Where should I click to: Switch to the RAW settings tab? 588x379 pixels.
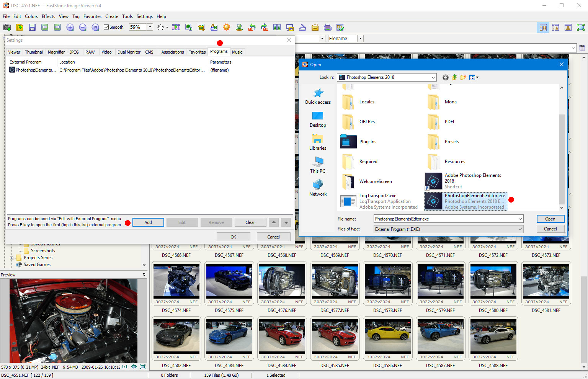tap(90, 52)
